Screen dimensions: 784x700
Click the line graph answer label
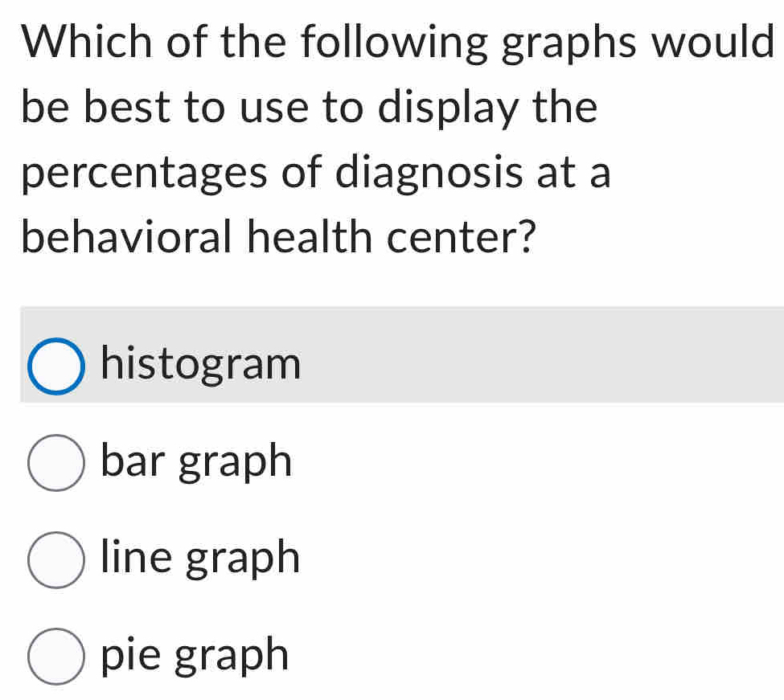(x=199, y=559)
